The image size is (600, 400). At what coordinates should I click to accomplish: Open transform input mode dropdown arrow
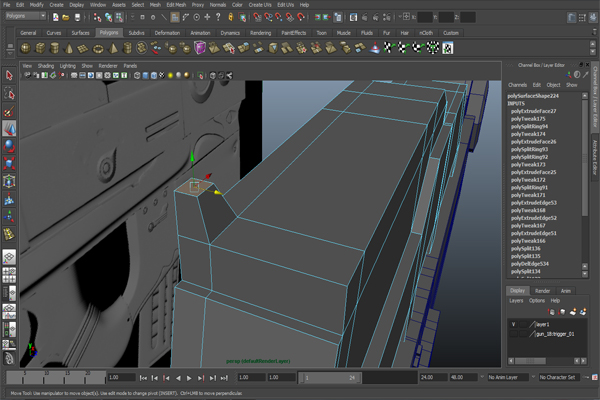tap(400, 17)
